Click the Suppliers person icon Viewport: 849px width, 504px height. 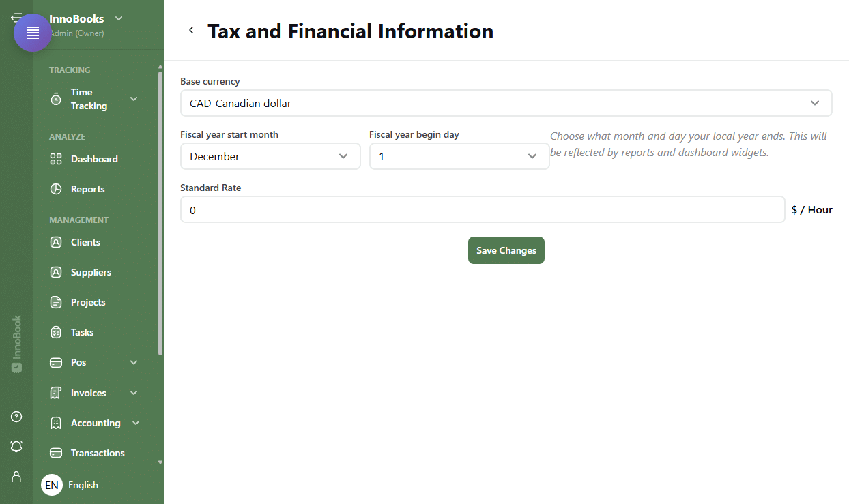pos(56,272)
